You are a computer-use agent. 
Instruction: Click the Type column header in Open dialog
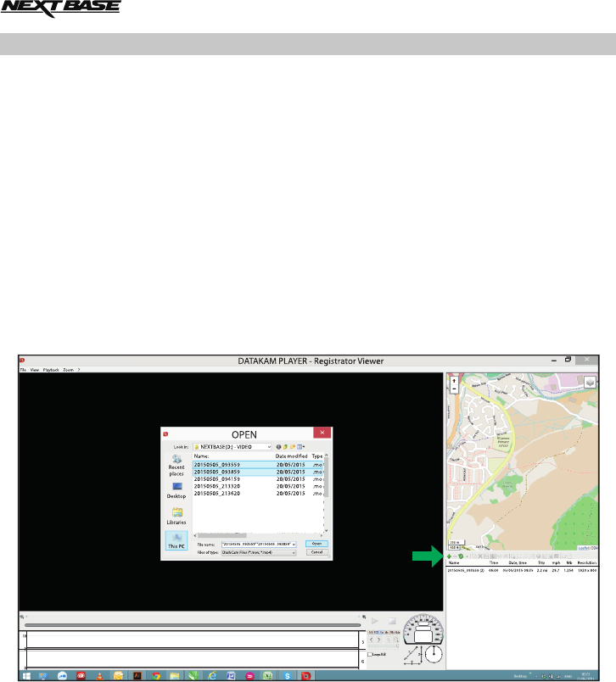[317, 456]
